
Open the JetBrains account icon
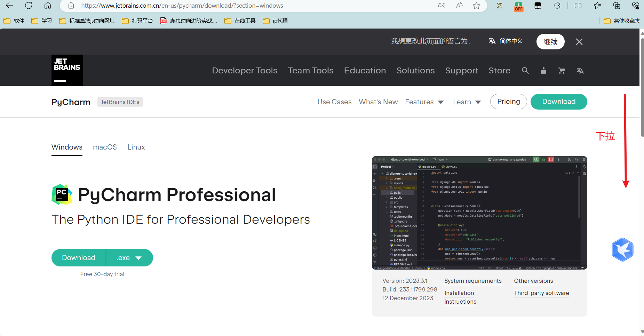click(543, 71)
